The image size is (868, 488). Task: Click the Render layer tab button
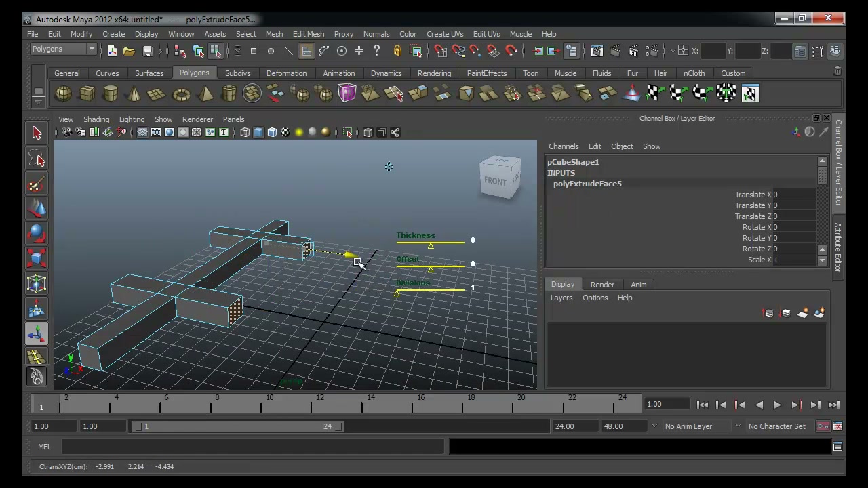[602, 285]
